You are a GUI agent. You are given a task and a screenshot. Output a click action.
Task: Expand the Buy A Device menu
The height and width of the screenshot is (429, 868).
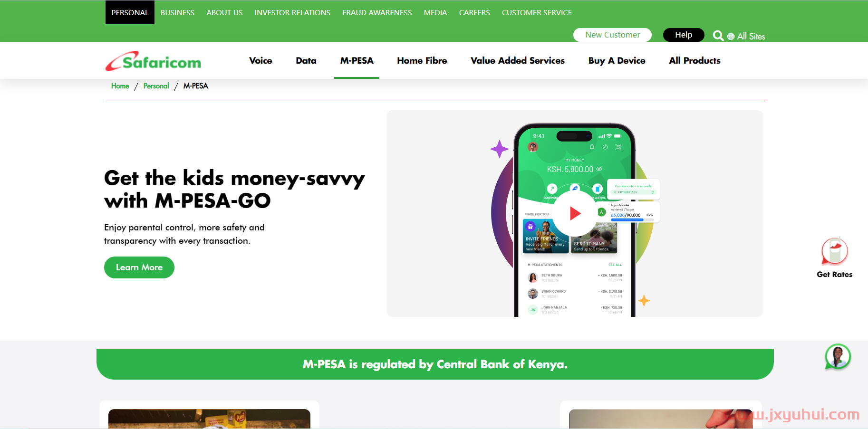coord(617,60)
